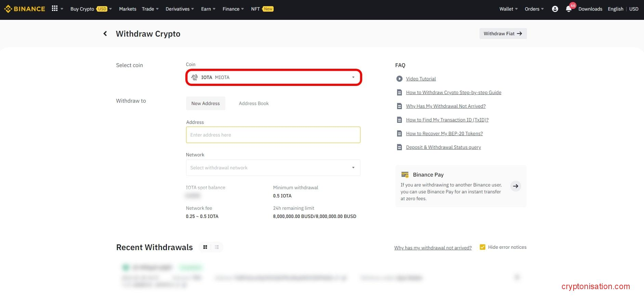Click the 0.5 IOTA minimum withdrawal value
Screen dimensions: 644x297
tap(282, 196)
